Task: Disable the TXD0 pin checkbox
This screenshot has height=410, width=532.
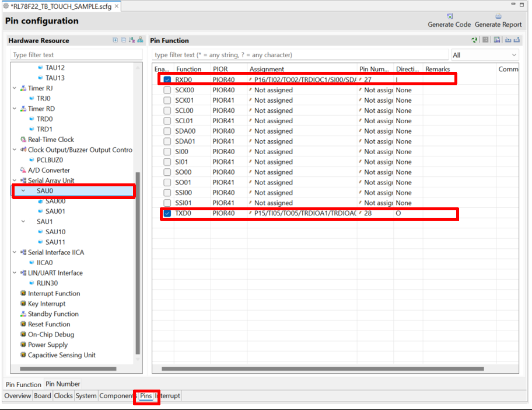Action: pos(167,214)
